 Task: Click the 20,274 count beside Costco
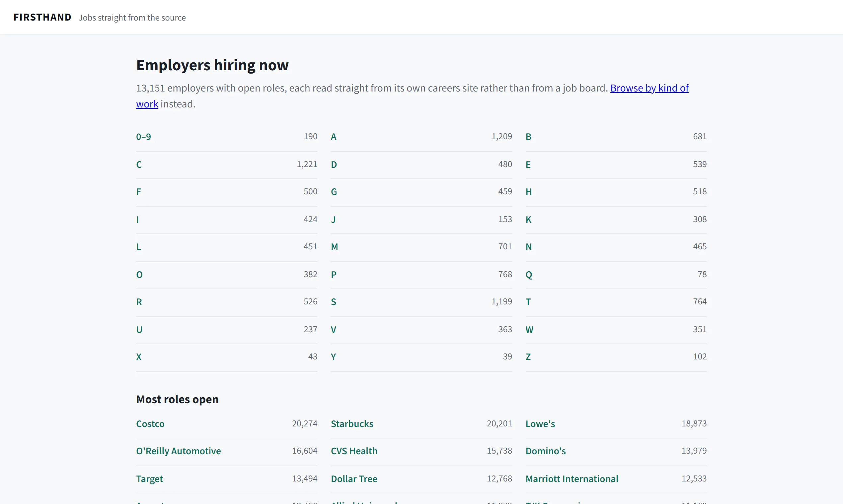(x=305, y=423)
